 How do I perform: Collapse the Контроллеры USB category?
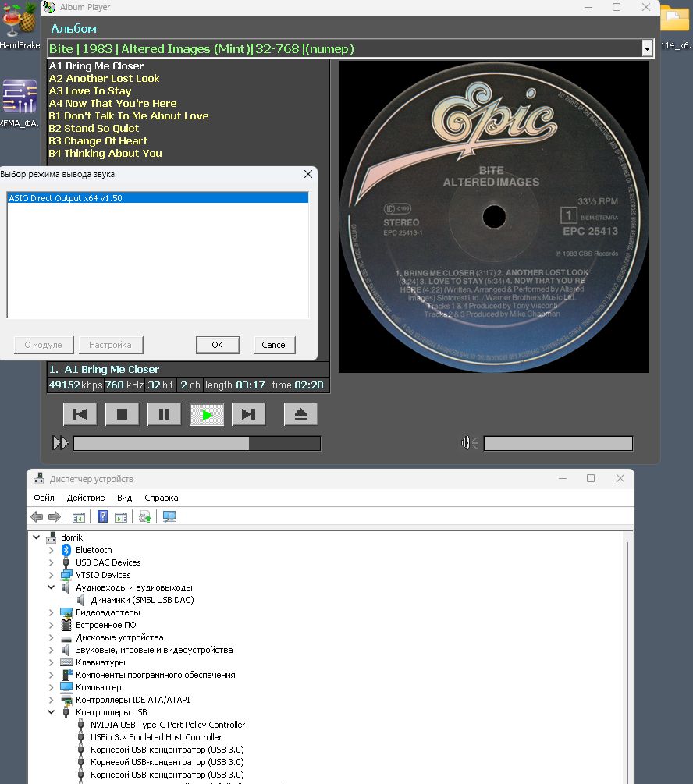(51, 712)
